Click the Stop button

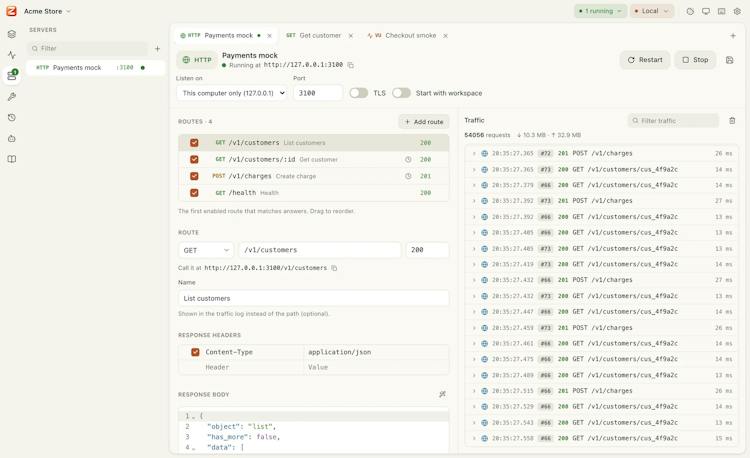[695, 60]
